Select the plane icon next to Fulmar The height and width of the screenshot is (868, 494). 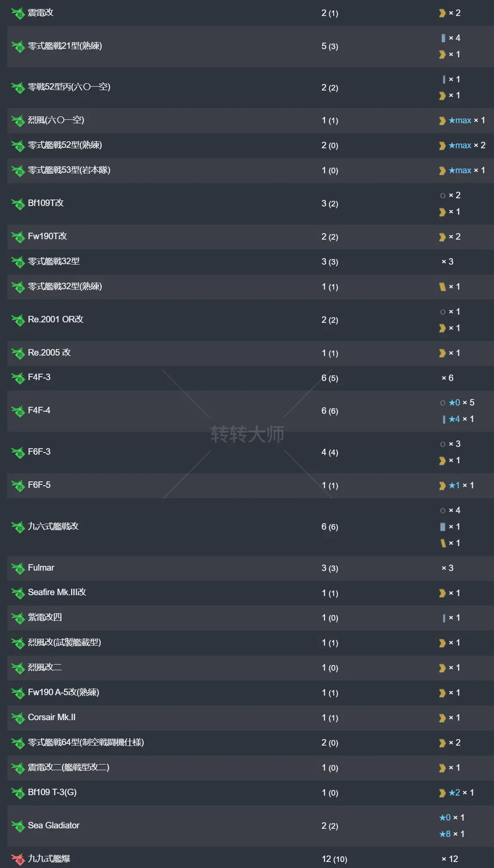tap(17, 568)
